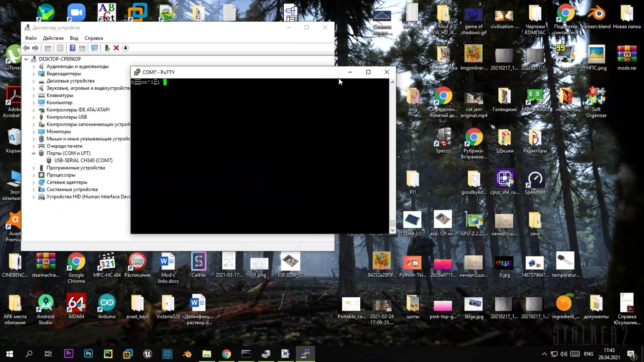This screenshot has width=644, height=362.
Task: Click the forward arrow in Device Manager toolbar
Action: [x=35, y=48]
